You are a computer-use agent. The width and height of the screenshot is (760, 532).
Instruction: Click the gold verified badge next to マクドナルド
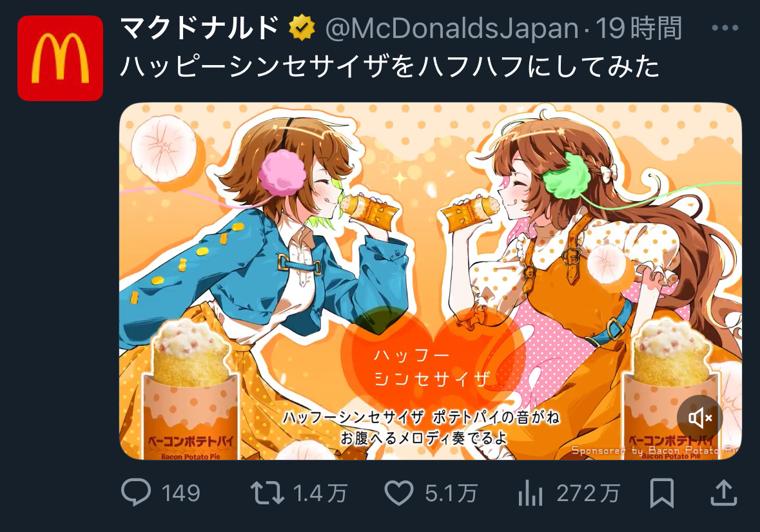302,28
